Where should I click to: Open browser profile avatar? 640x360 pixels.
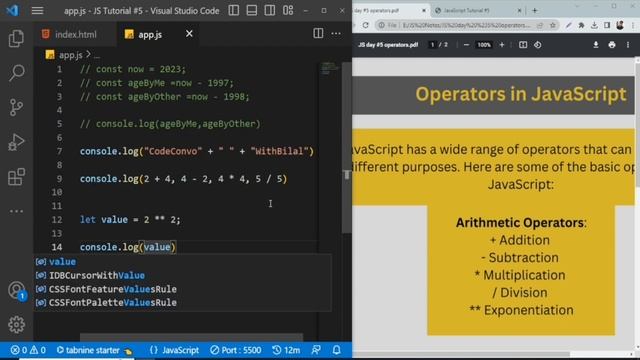[620, 25]
